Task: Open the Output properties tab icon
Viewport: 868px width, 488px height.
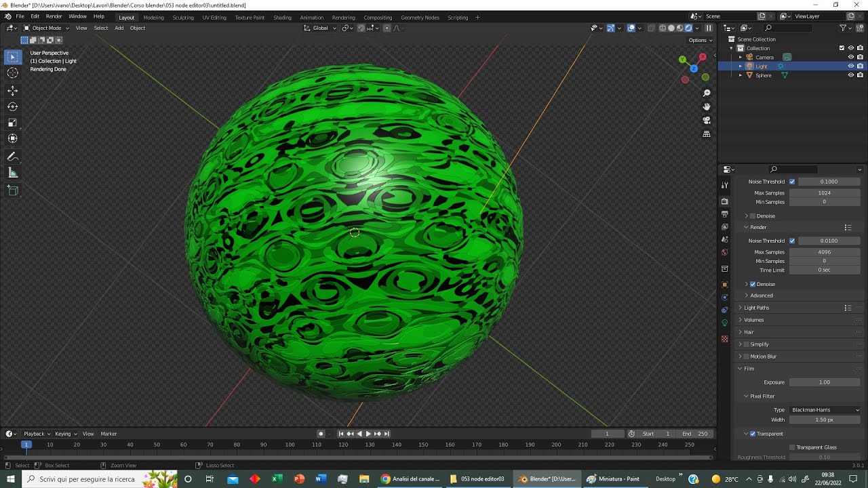Action: (725, 214)
